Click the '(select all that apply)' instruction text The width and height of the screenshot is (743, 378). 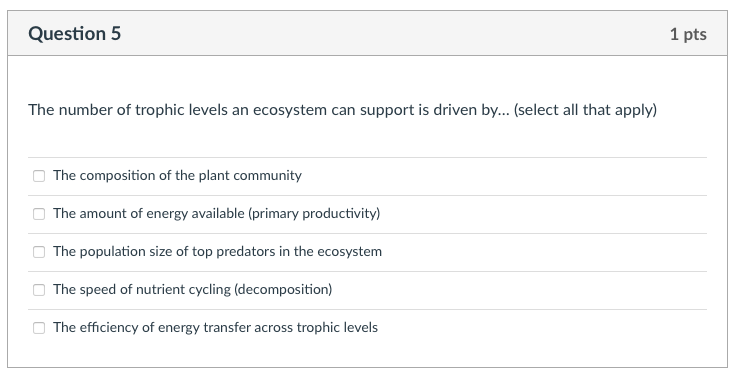(x=585, y=110)
